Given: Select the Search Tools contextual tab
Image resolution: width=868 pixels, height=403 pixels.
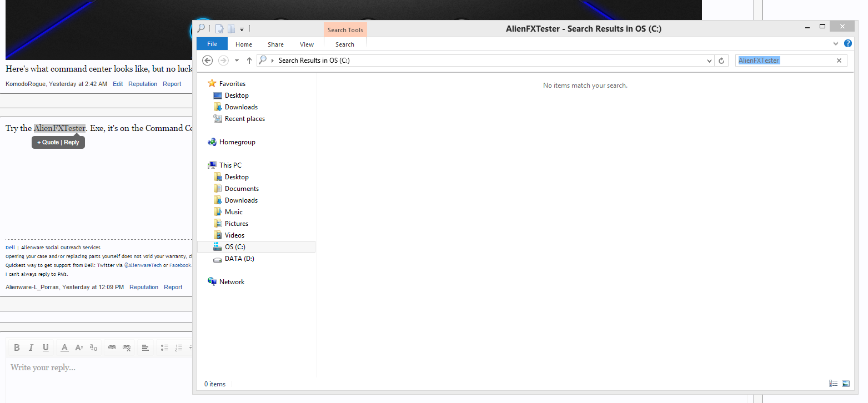Looking at the screenshot, I should coord(345,30).
